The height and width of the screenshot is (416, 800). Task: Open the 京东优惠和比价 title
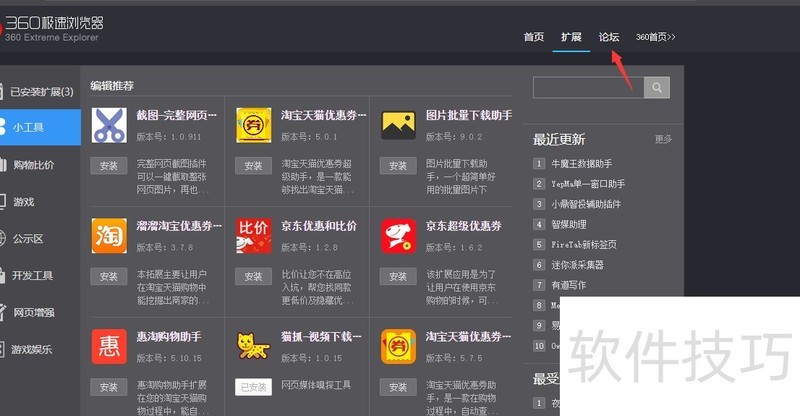319,226
